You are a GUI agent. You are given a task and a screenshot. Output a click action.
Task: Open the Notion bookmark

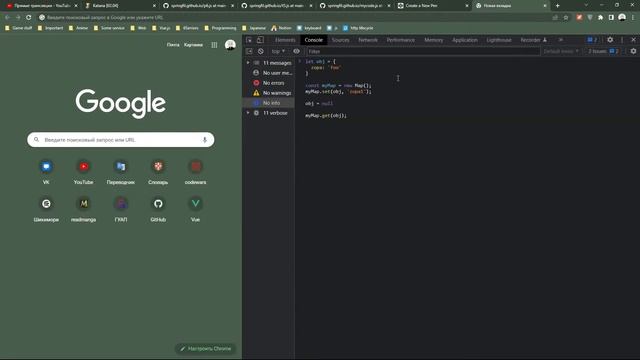(x=281, y=28)
